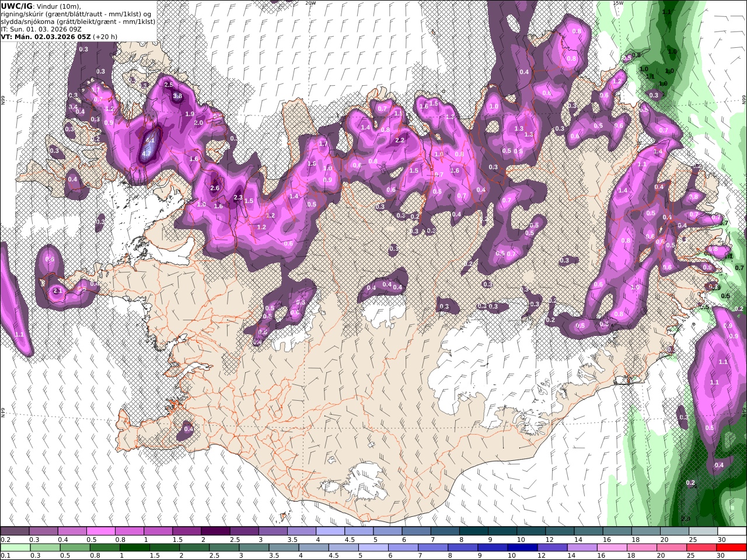Select the 2.6 value label on the map

click(x=214, y=188)
